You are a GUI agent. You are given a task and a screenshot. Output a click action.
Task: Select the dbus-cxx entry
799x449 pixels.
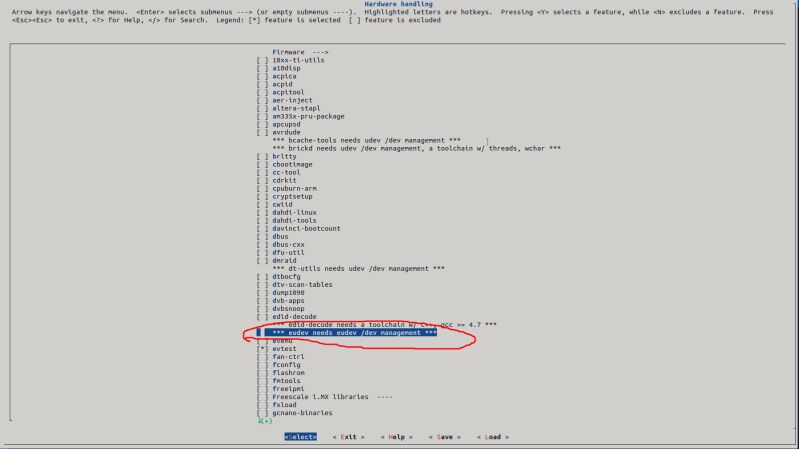[288, 245]
